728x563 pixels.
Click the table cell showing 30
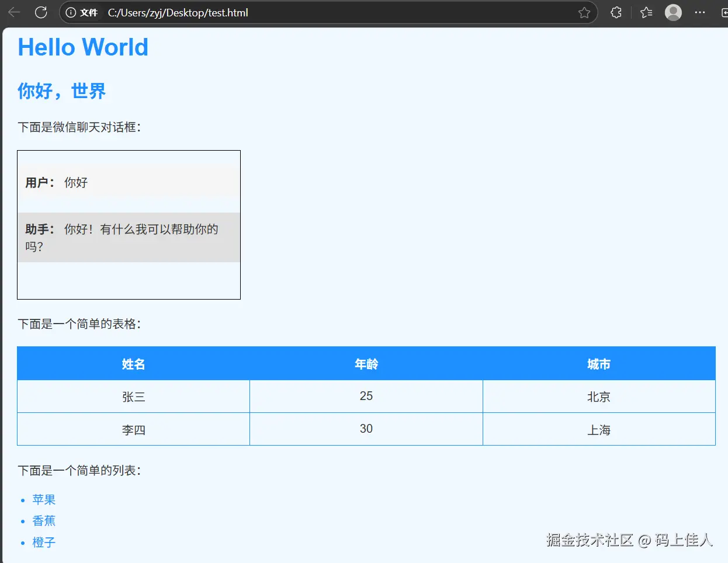click(x=366, y=429)
